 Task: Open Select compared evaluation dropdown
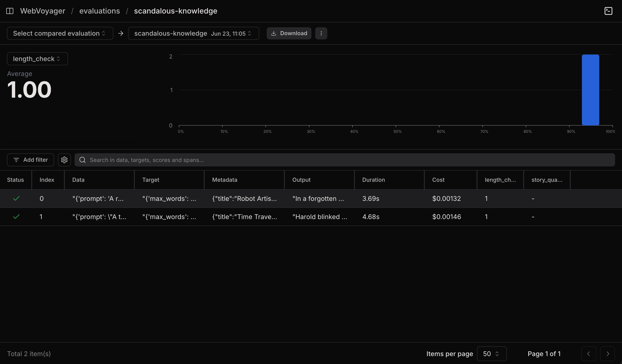click(x=60, y=33)
